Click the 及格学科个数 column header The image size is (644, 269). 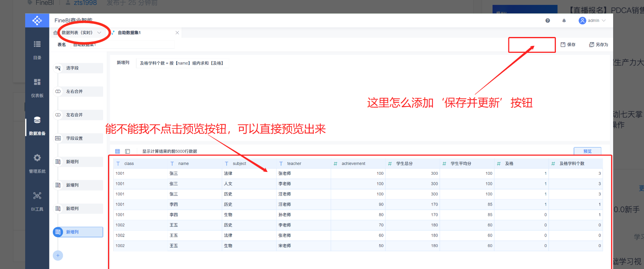pyautogui.click(x=576, y=164)
